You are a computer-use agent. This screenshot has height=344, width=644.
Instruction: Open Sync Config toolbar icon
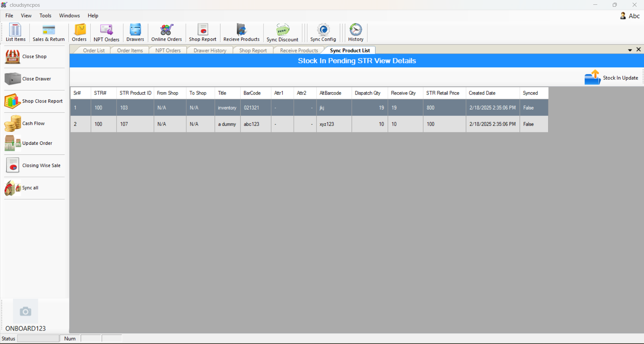(x=323, y=33)
